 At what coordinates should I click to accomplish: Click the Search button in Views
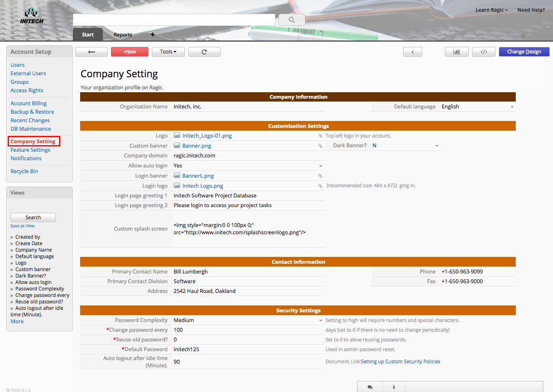tap(33, 218)
